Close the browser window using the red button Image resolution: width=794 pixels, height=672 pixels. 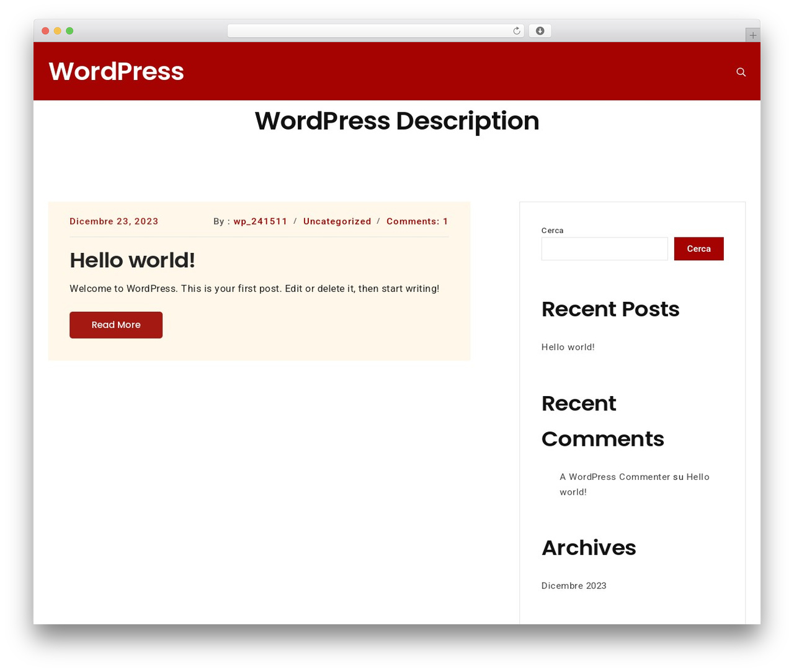[45, 31]
